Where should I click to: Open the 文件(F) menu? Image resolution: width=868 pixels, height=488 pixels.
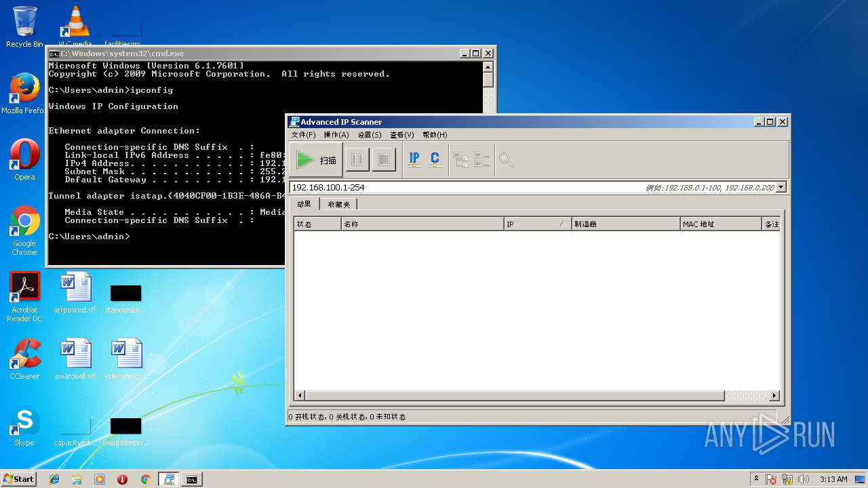pos(304,135)
